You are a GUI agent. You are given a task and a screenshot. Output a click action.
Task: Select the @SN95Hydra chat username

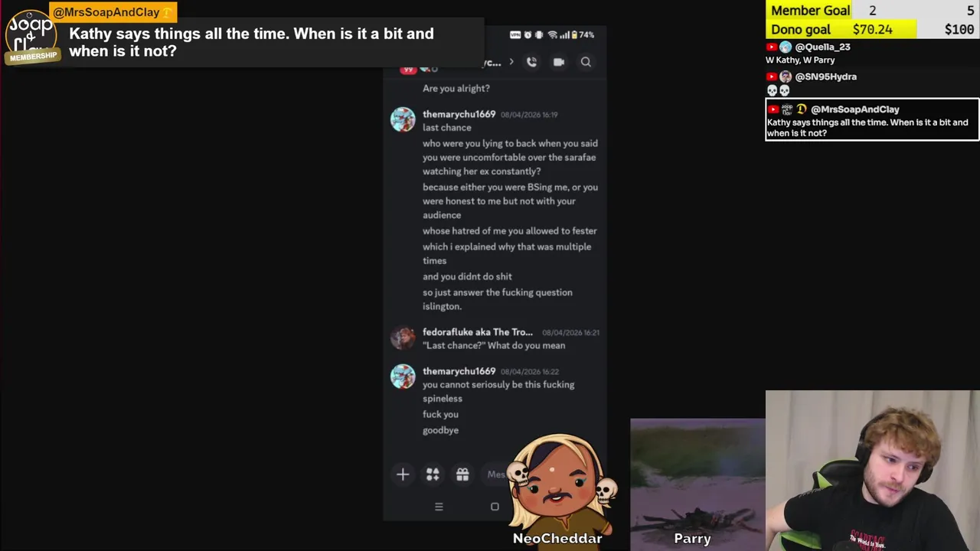[x=825, y=77]
